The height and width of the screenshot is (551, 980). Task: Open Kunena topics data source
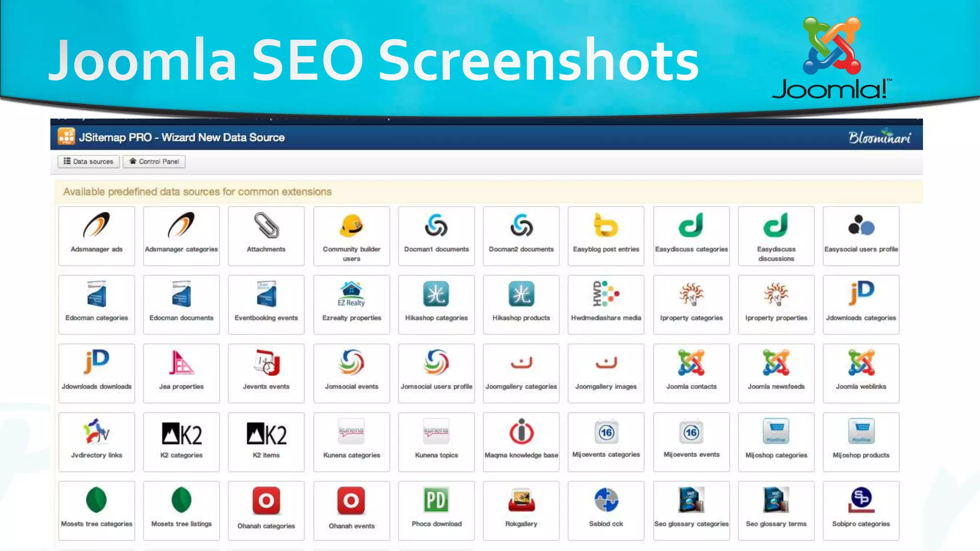pyautogui.click(x=436, y=441)
